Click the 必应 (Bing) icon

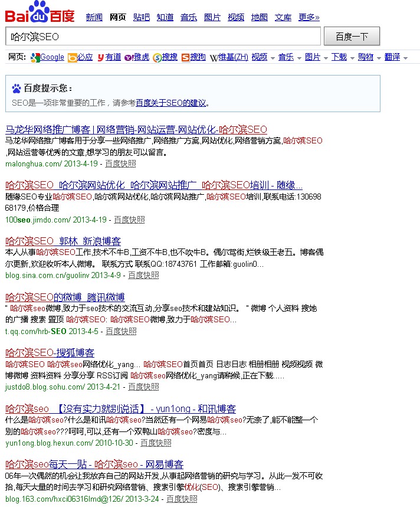tap(72, 58)
